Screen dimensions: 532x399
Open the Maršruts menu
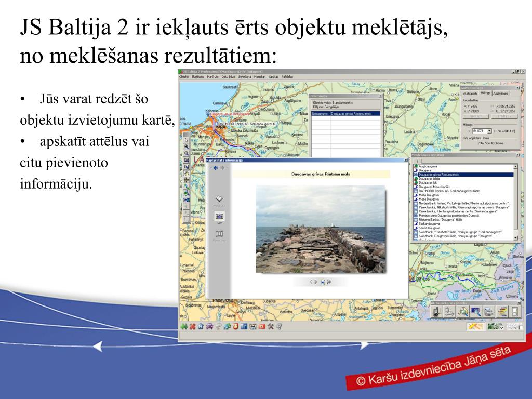coord(212,77)
